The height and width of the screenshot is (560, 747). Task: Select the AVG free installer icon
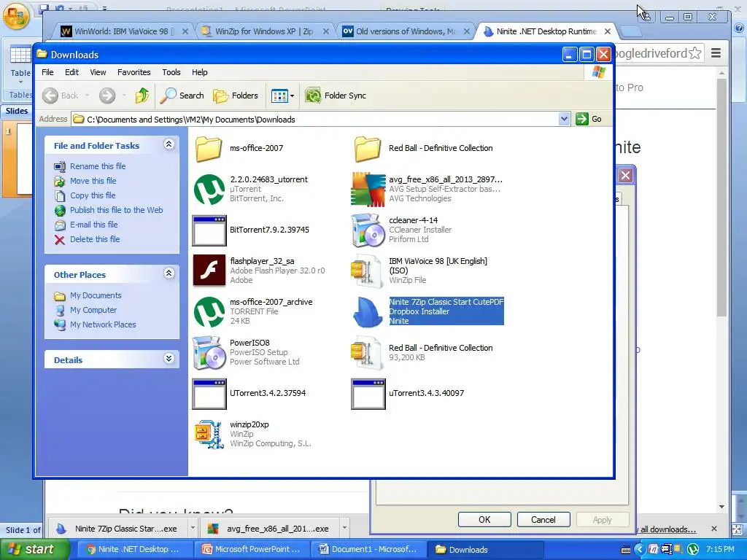coord(368,189)
